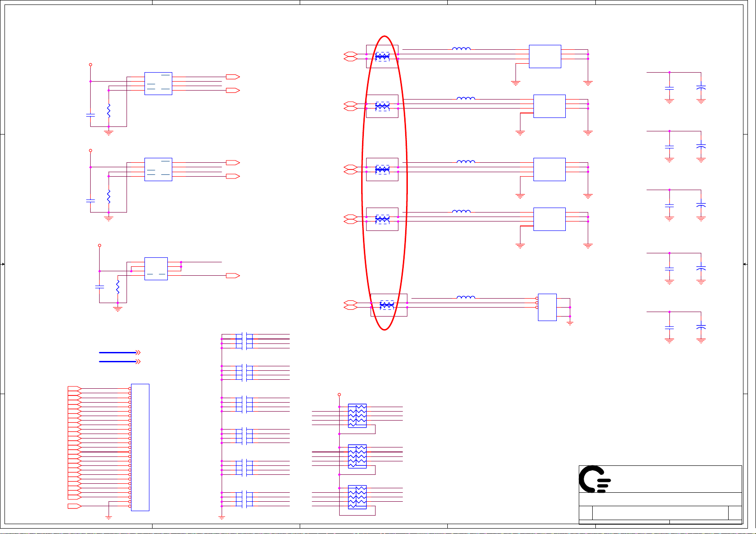Select the topmost blue IC box on the right
The height and width of the screenshot is (534, 756).
pos(545,56)
